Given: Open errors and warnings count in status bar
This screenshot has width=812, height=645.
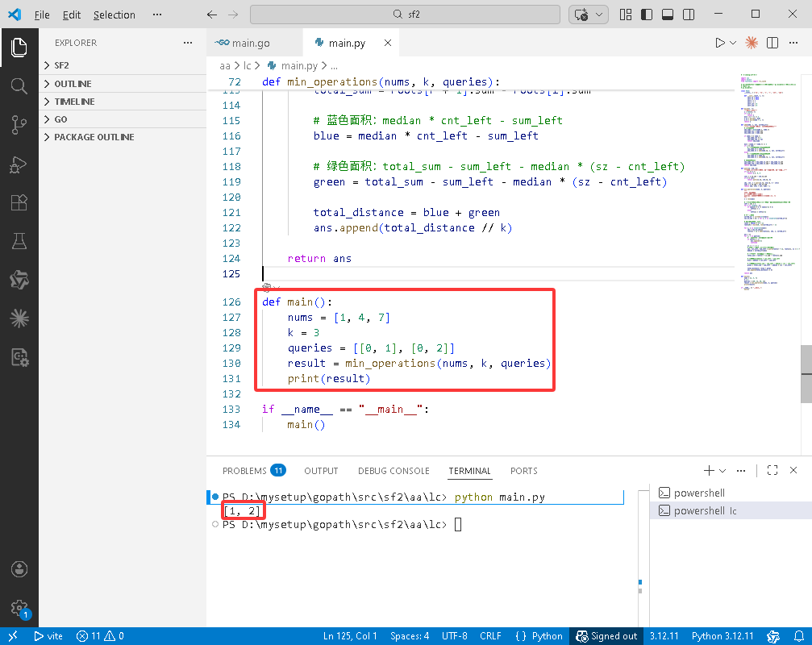Looking at the screenshot, I should click(100, 636).
